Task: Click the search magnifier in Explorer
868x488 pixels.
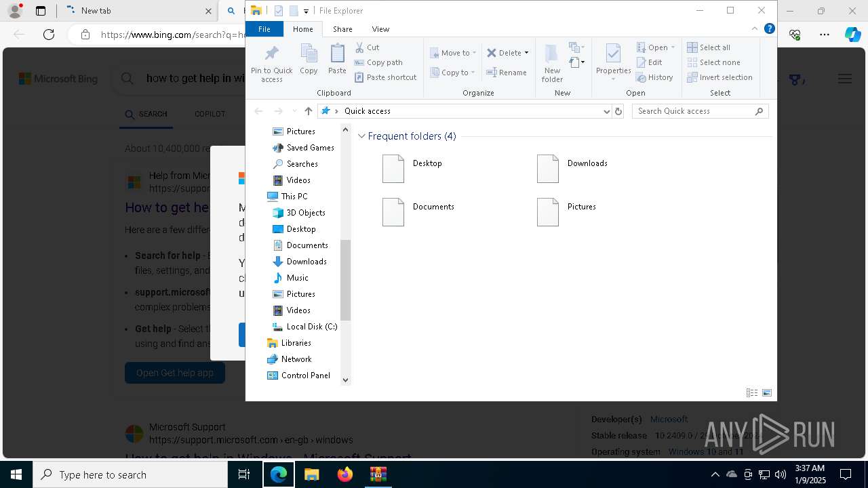Action: (759, 111)
